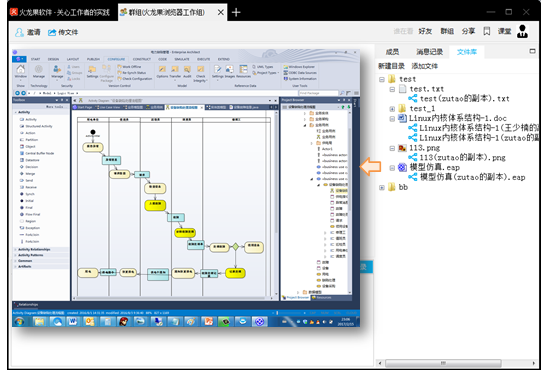Switch to the 消息记录 message history tab
Screen dimensions: 542x371
click(x=429, y=52)
